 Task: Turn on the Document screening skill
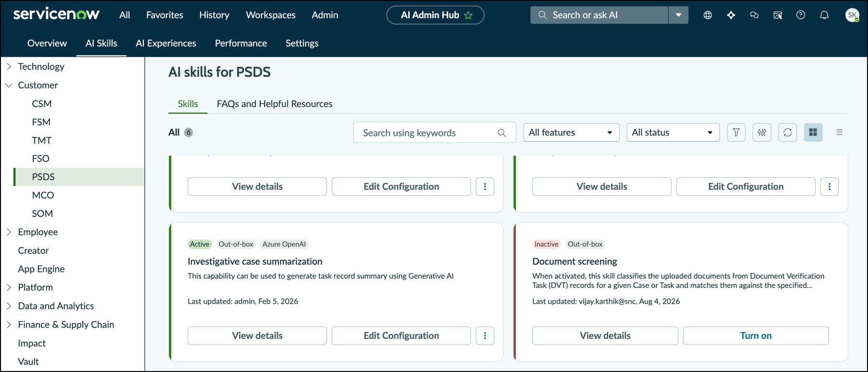click(756, 335)
